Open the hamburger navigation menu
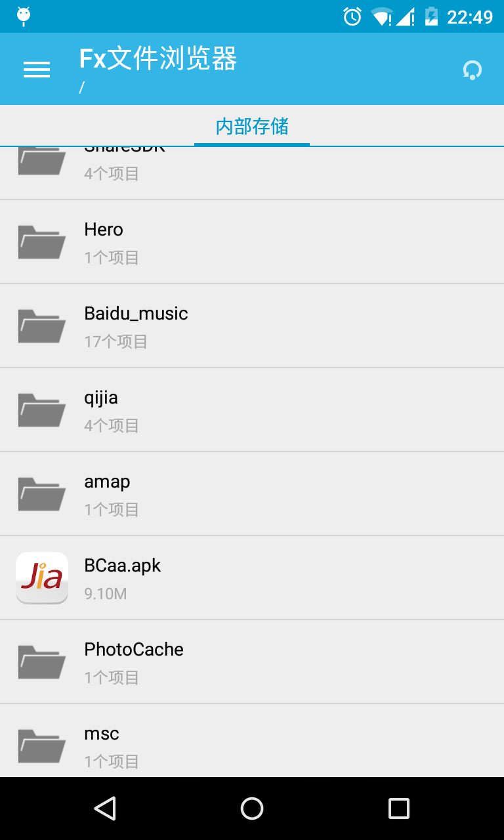Screen dimensions: 504x840 37,70
